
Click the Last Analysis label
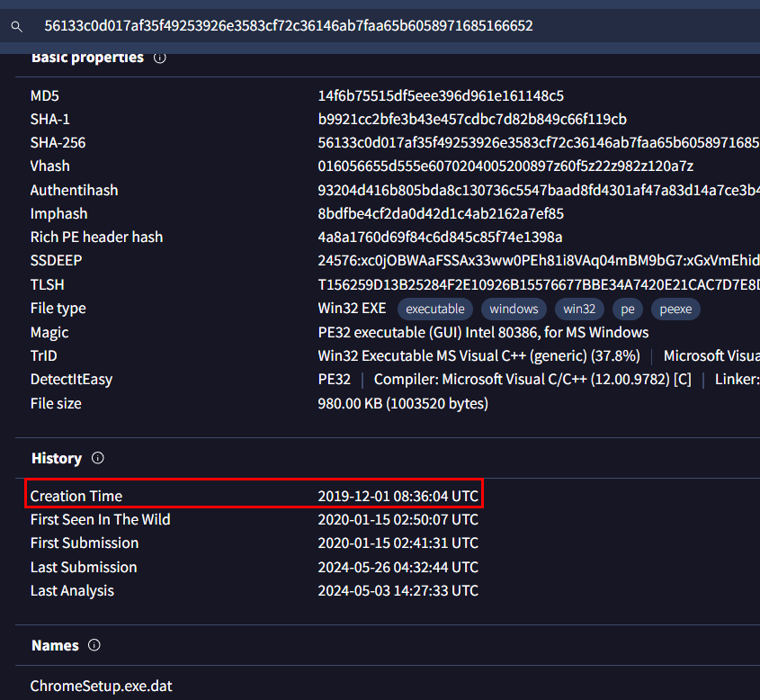coord(72,590)
